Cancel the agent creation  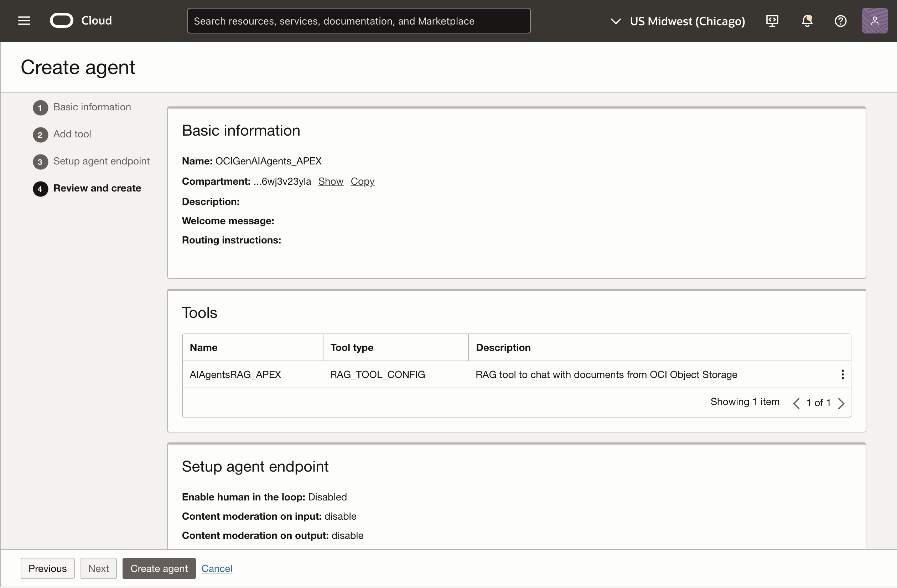click(217, 568)
